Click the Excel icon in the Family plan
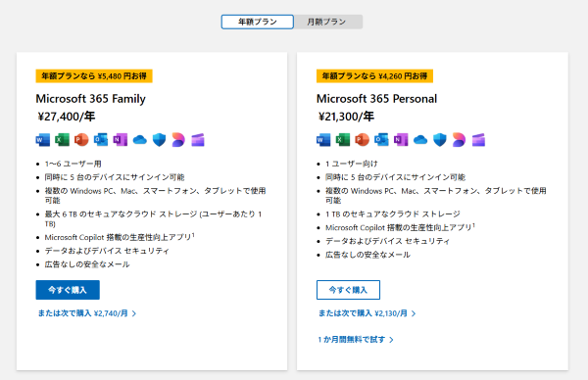Image resolution: width=588 pixels, height=380 pixels. coord(63,140)
